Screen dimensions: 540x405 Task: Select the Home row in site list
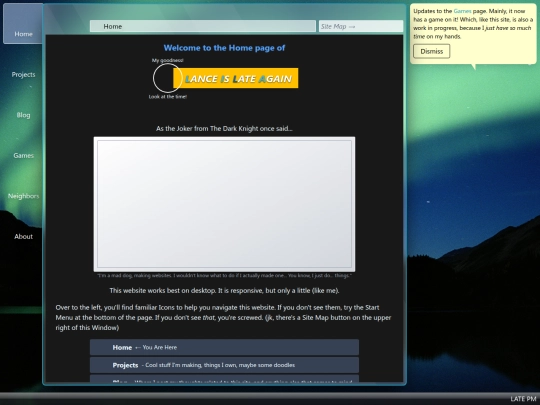[224, 347]
